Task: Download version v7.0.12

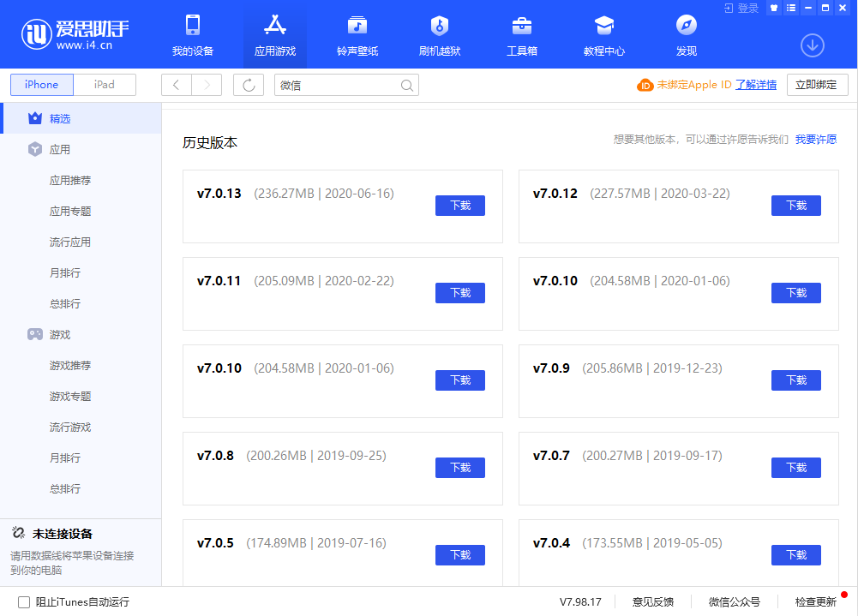Action: click(796, 205)
